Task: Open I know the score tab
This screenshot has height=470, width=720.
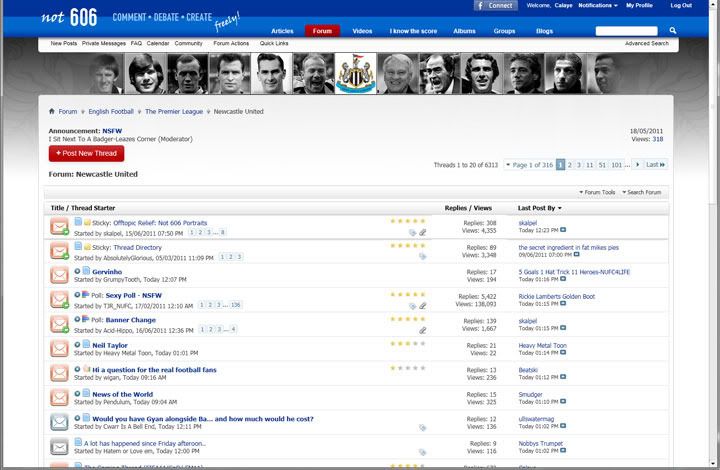Action: pyautogui.click(x=413, y=31)
